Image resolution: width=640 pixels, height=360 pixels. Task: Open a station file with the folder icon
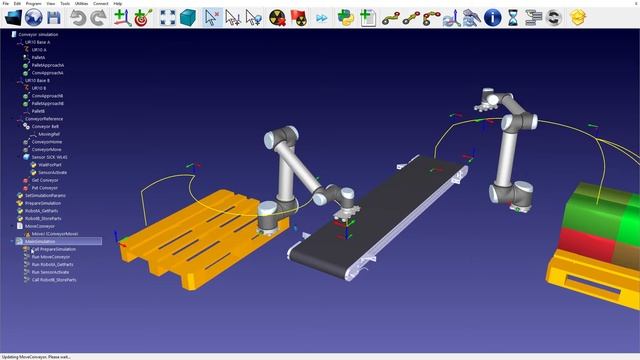[13, 18]
